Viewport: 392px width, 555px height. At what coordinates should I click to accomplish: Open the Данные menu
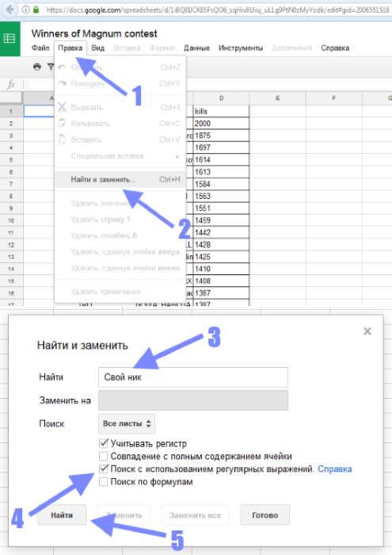coord(196,48)
